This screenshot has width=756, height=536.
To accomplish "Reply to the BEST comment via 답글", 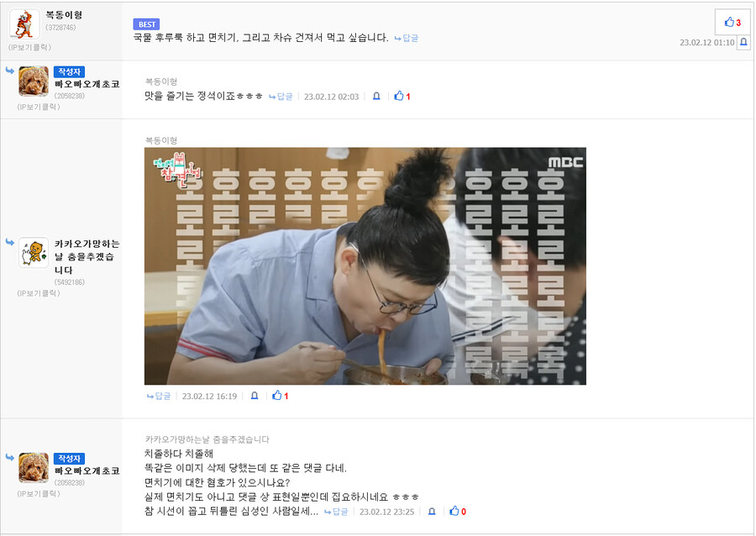I will [407, 38].
